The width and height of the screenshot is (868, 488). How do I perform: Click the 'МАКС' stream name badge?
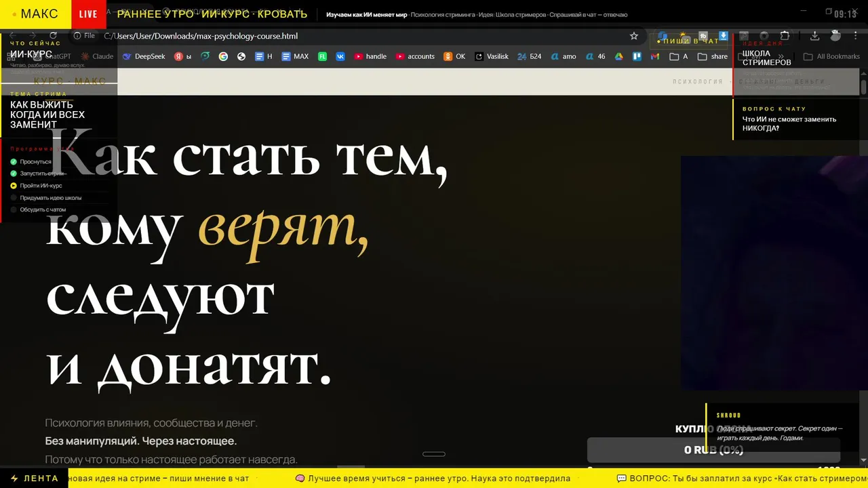click(x=35, y=14)
